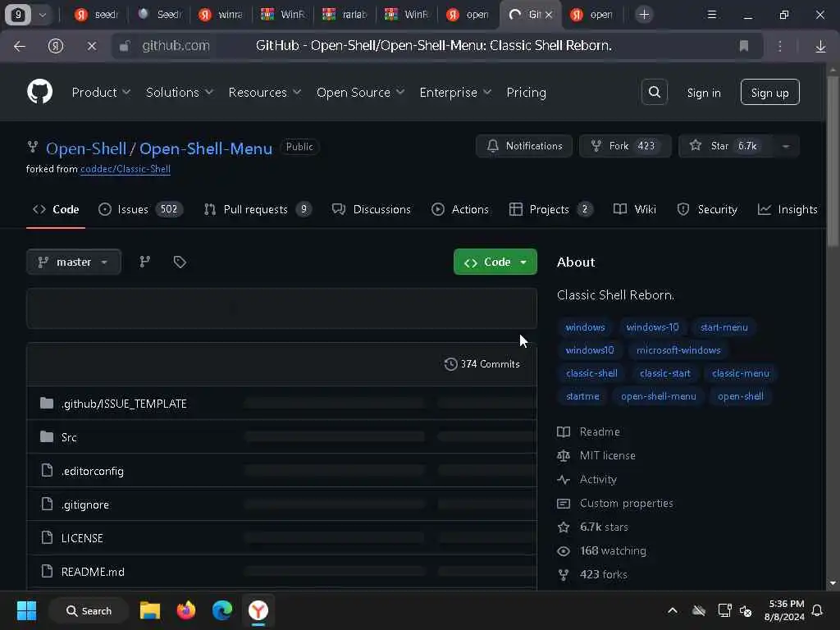Click the Notifications button

pos(524,146)
